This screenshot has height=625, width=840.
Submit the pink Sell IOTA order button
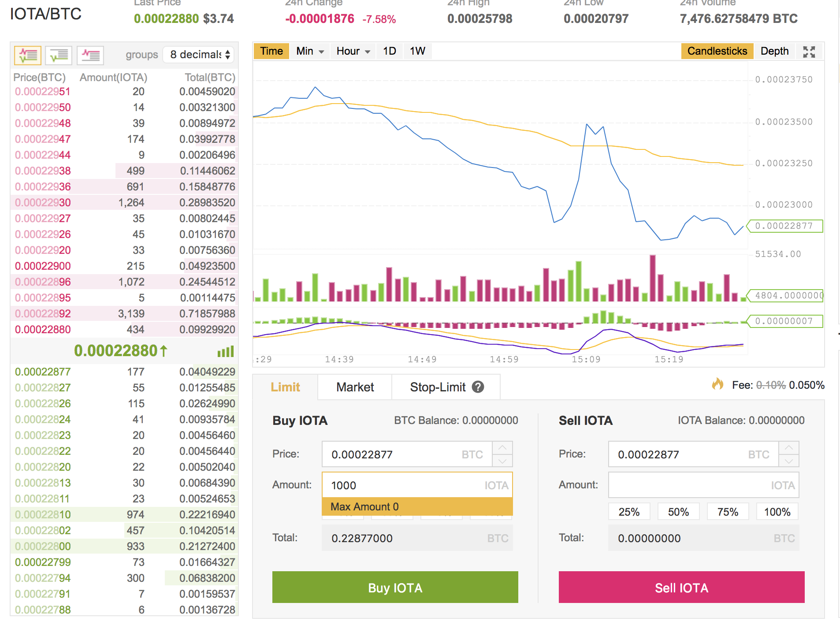(682, 588)
